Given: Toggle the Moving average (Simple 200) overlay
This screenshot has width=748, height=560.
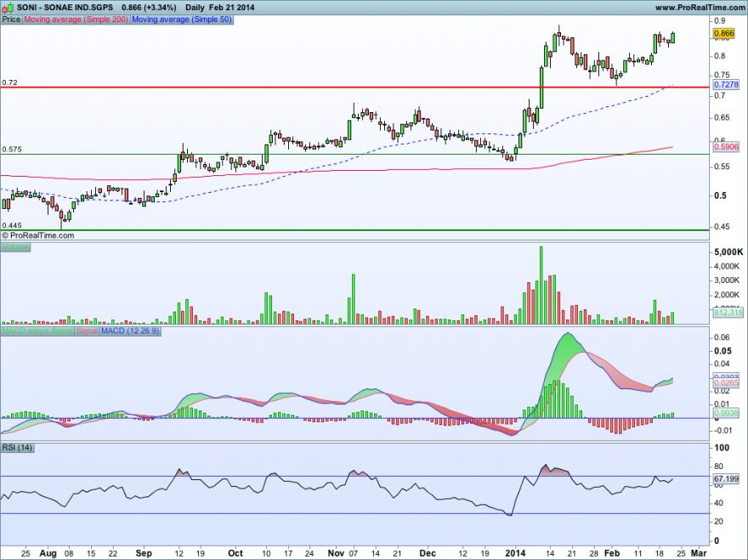Looking at the screenshot, I should [77, 19].
